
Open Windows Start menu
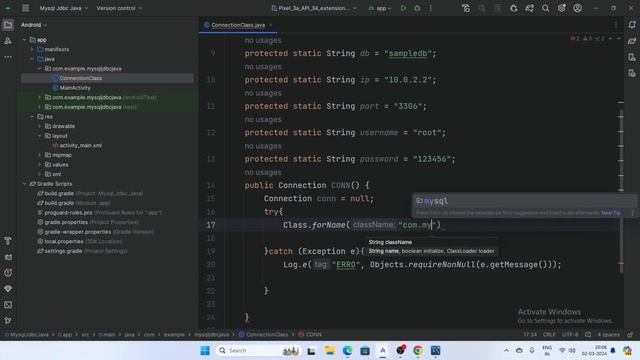[205, 350]
